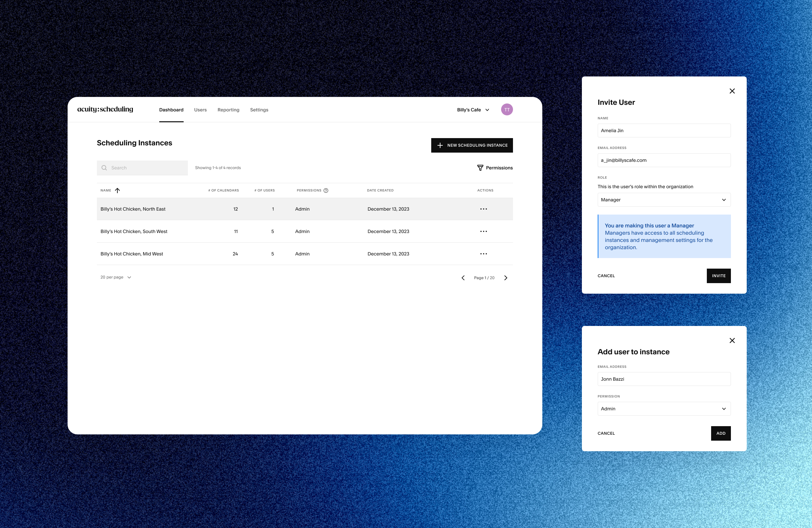Open the 20 per page selector
Image resolution: width=812 pixels, height=528 pixels.
pos(116,277)
